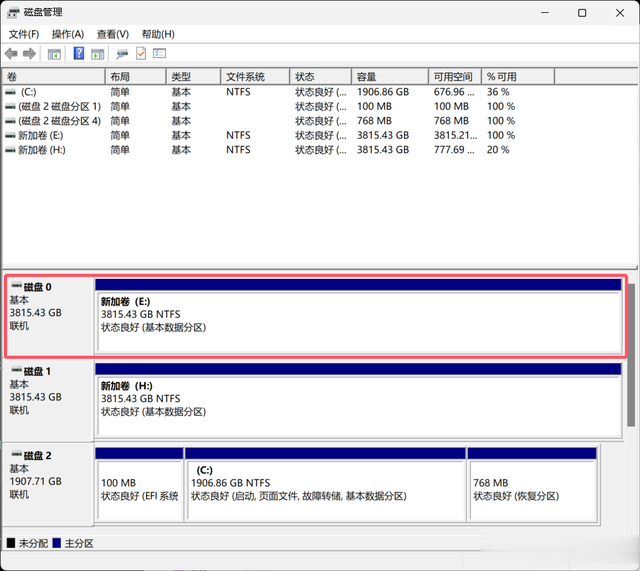This screenshot has width=640, height=571.
Task: Select the 磁盘 1 disk label panel
Action: pos(48,400)
